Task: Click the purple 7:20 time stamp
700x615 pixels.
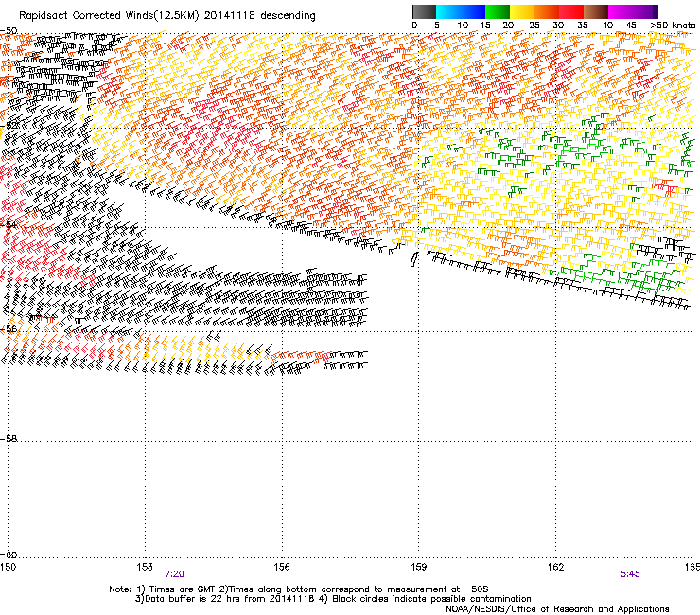Action: [175, 574]
